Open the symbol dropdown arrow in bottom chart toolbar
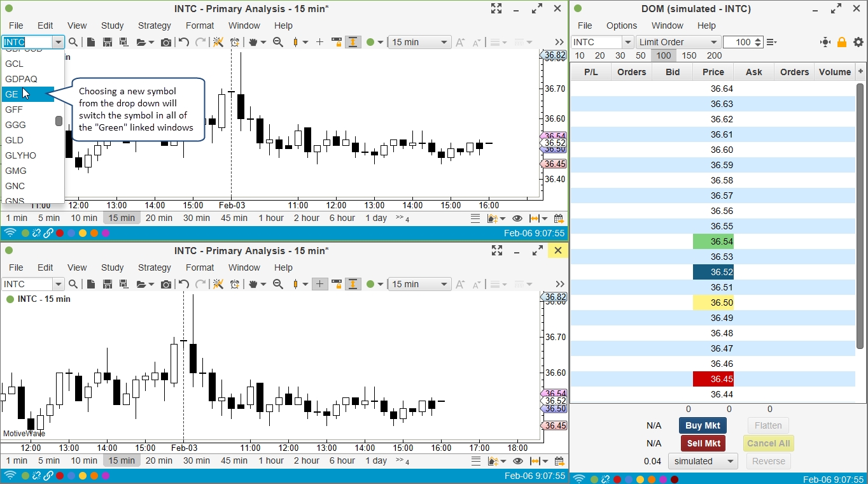The height and width of the screenshot is (484, 868). (x=58, y=284)
